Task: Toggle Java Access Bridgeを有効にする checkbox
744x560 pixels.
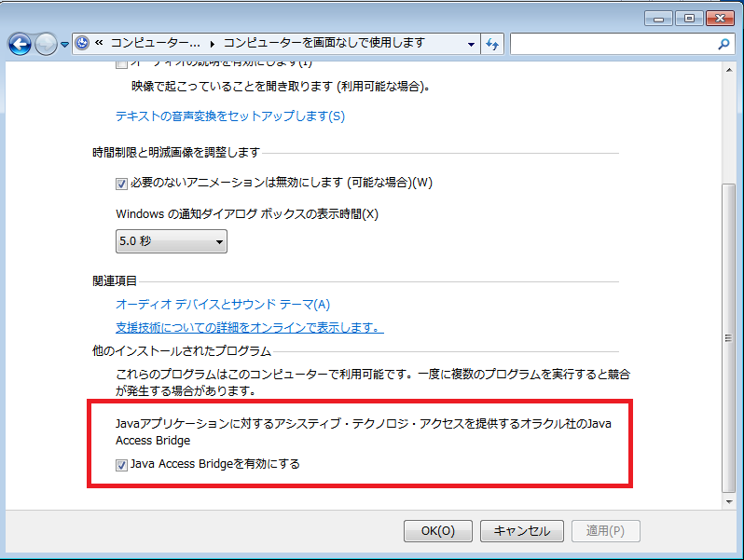Action: click(121, 464)
